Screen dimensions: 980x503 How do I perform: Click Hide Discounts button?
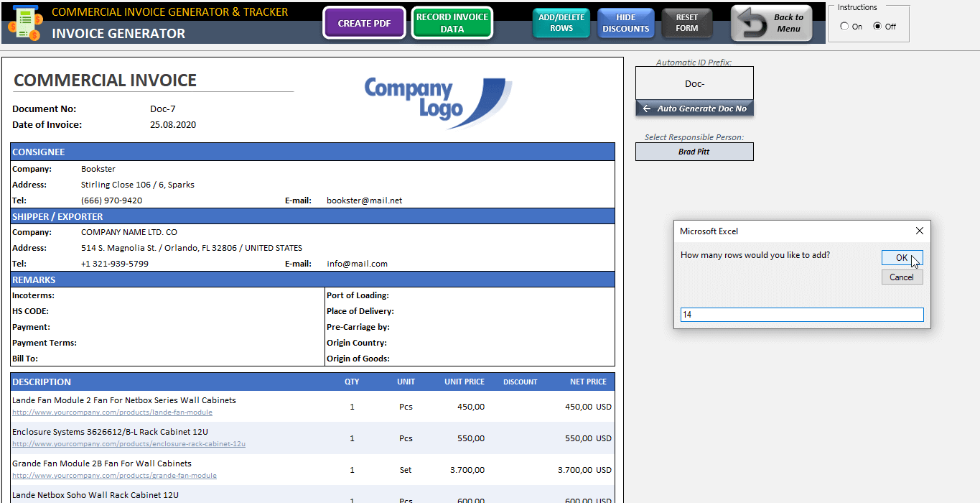pos(625,23)
